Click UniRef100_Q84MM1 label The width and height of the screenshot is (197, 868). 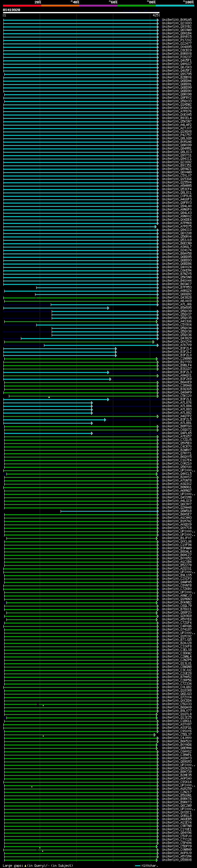(177, 149)
